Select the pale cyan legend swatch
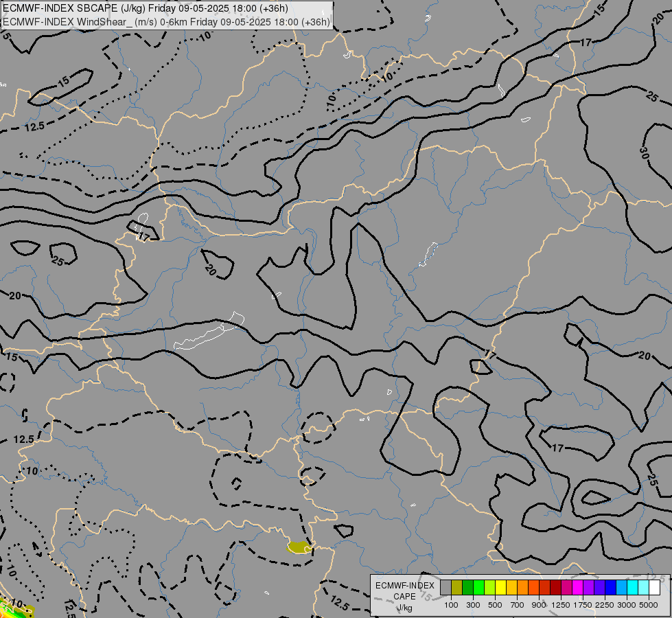 tap(643, 588)
